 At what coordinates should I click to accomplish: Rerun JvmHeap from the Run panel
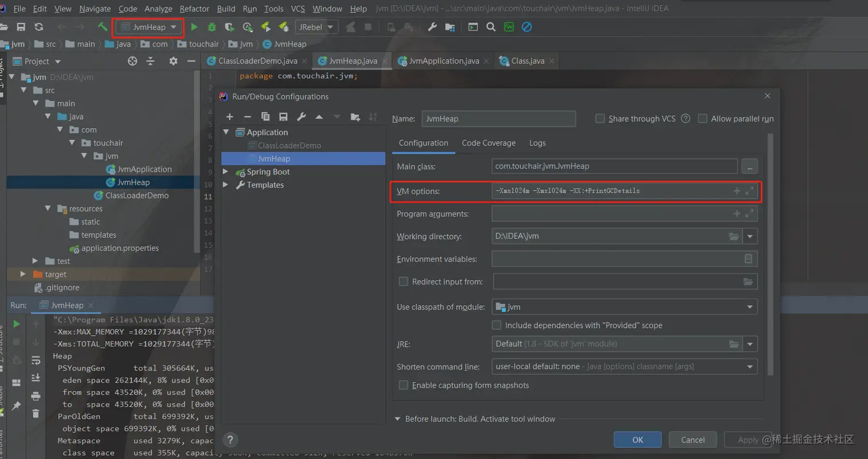17,324
